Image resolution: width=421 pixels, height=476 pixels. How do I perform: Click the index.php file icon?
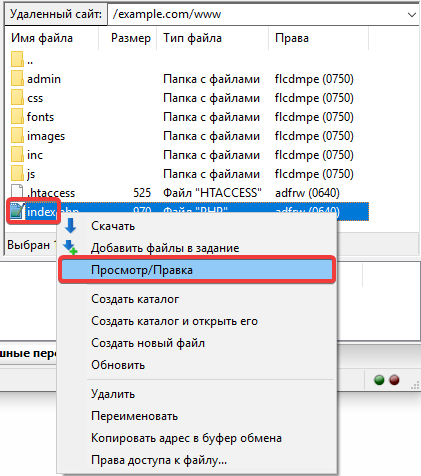(x=17, y=211)
